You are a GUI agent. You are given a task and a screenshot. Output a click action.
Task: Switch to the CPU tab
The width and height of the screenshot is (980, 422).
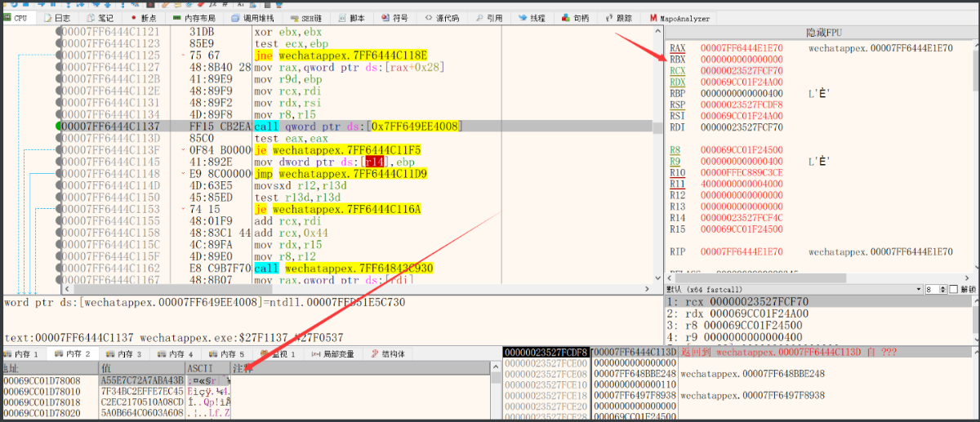pyautogui.click(x=18, y=17)
